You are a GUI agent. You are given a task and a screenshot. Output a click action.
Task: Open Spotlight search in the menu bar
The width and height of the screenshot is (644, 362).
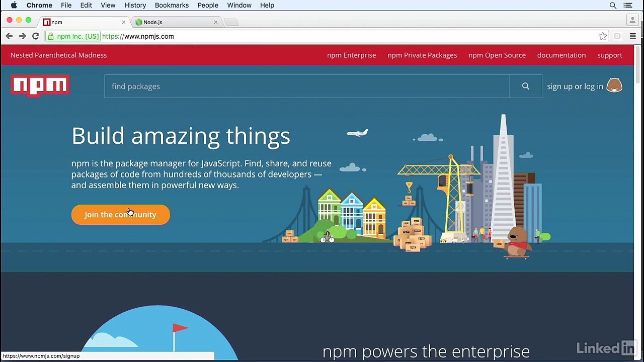613,5
